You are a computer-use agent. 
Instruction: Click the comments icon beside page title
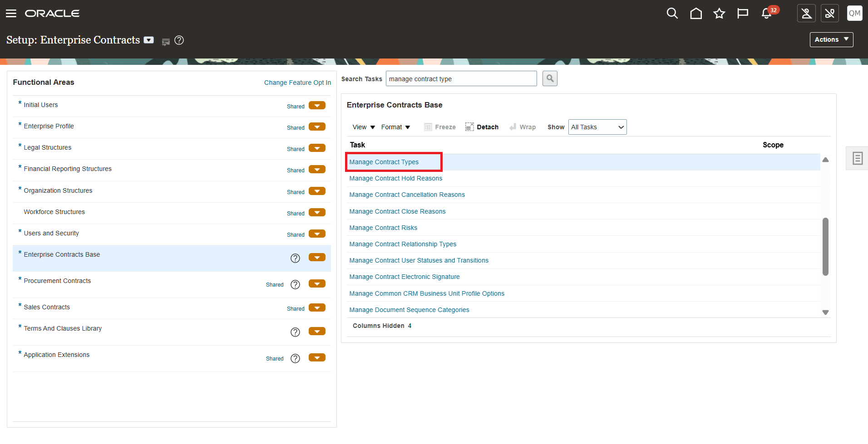tap(166, 42)
